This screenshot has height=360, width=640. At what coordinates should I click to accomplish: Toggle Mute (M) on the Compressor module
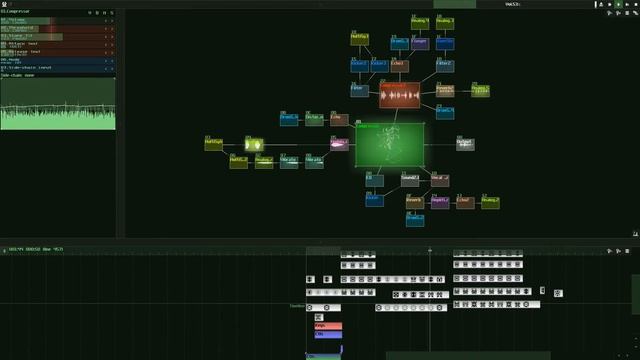point(104,13)
